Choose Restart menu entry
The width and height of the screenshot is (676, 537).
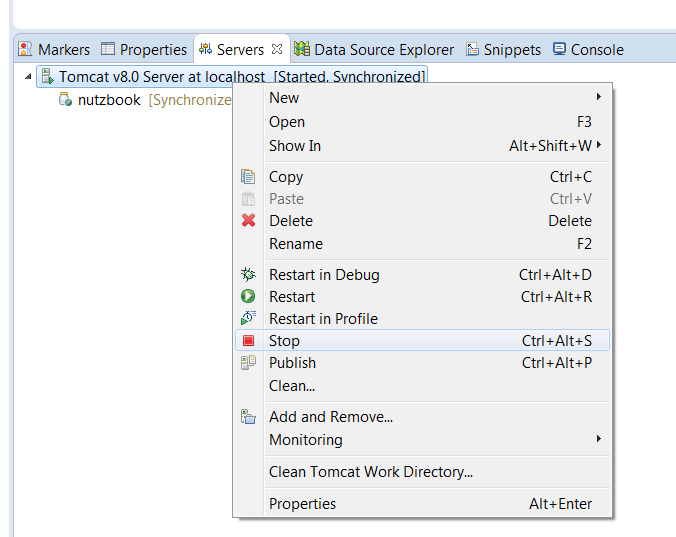pyautogui.click(x=422, y=297)
